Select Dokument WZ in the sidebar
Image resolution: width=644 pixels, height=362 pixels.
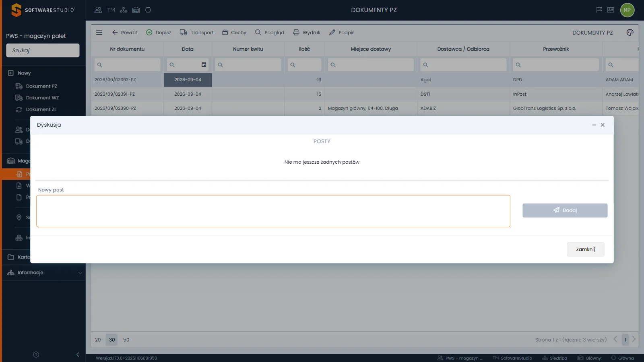tap(42, 98)
